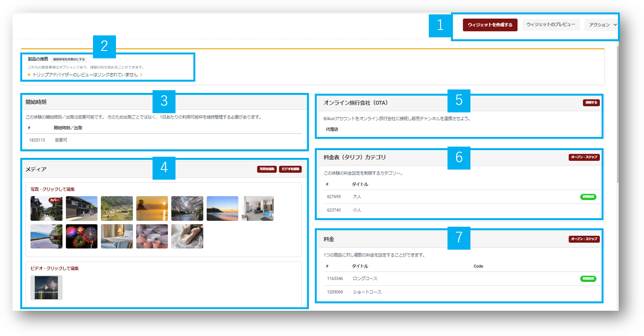Click the page's vertical scrollbar
The height and width of the screenshot is (336, 644).
618,115
